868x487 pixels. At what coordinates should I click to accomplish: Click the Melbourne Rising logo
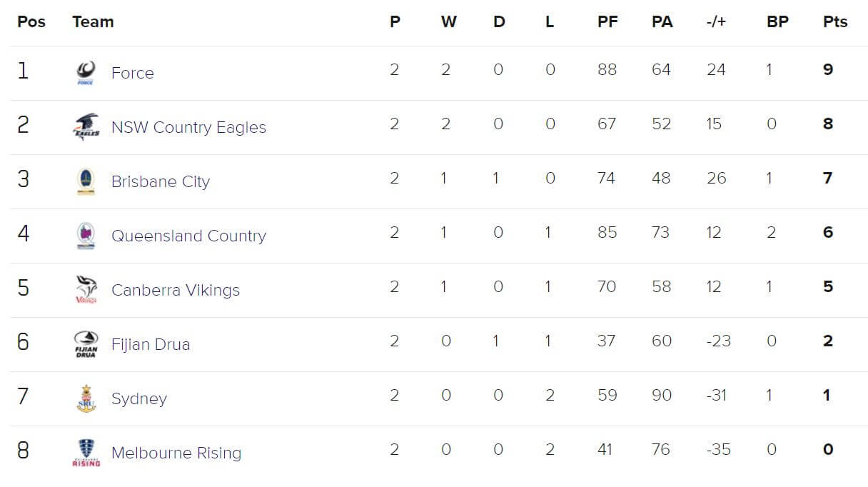pos(86,453)
